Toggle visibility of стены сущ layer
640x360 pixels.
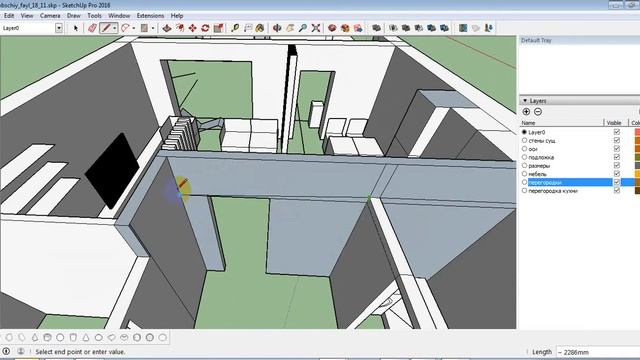(x=617, y=140)
